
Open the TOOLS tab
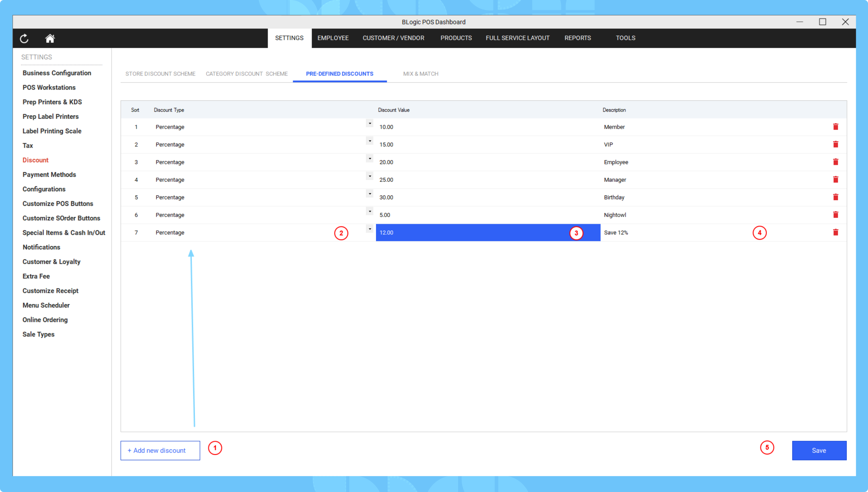tap(626, 38)
